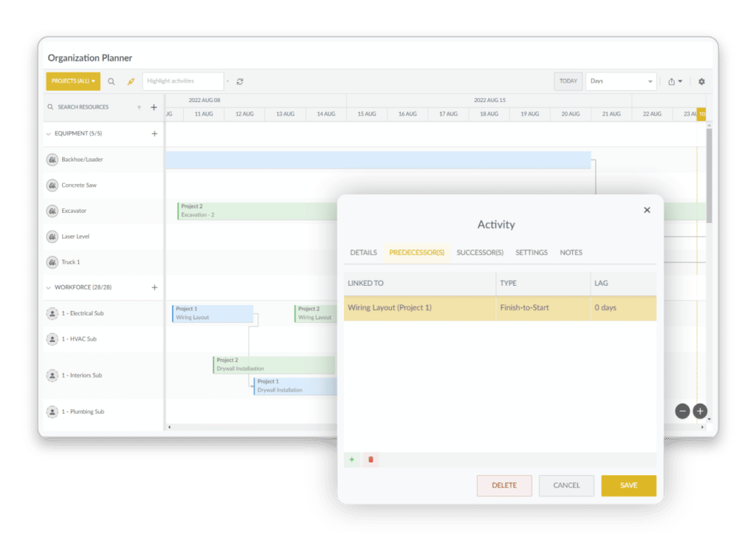Viewport: 756px width, 540px height.
Task: Open the search icon in the toolbar
Action: point(111,81)
